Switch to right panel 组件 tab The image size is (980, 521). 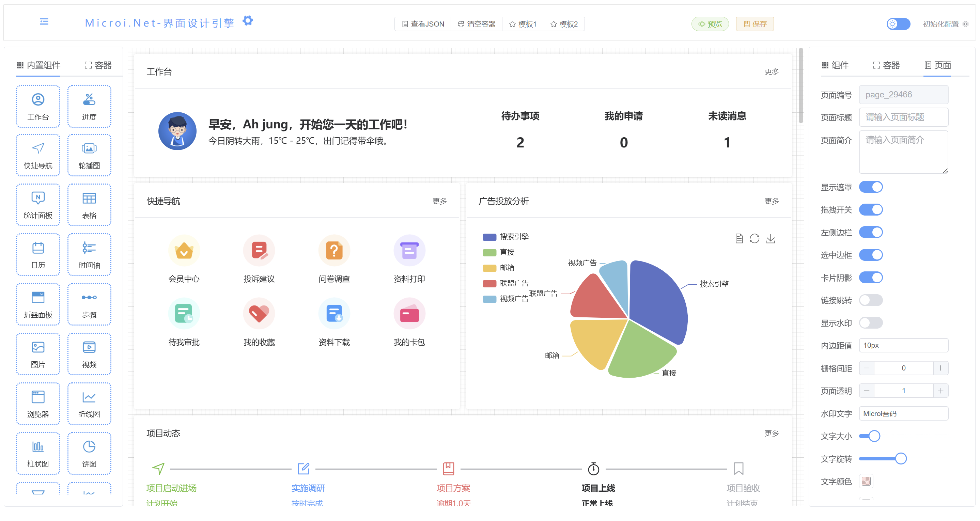click(x=835, y=65)
